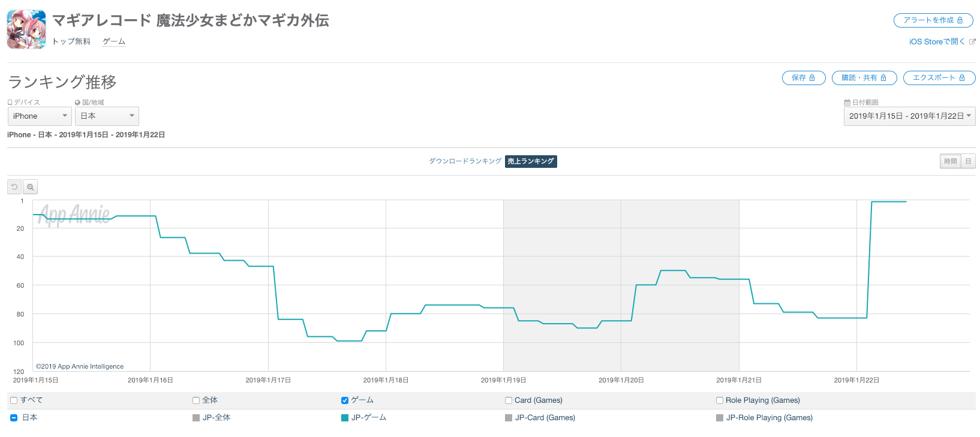Click the Magia Record app icon thumbnail
Screen dimensions: 980x437
point(26,29)
